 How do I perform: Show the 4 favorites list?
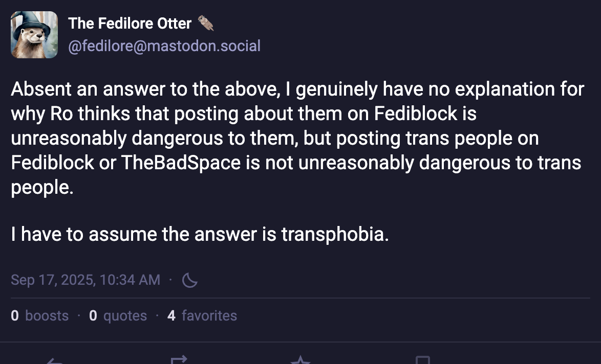(202, 316)
